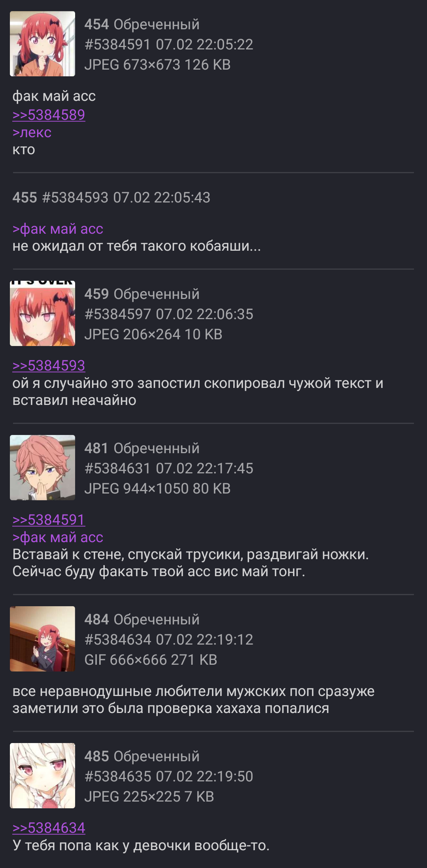
Task: Open GIF thumbnail of post 484
Action: 42,639
